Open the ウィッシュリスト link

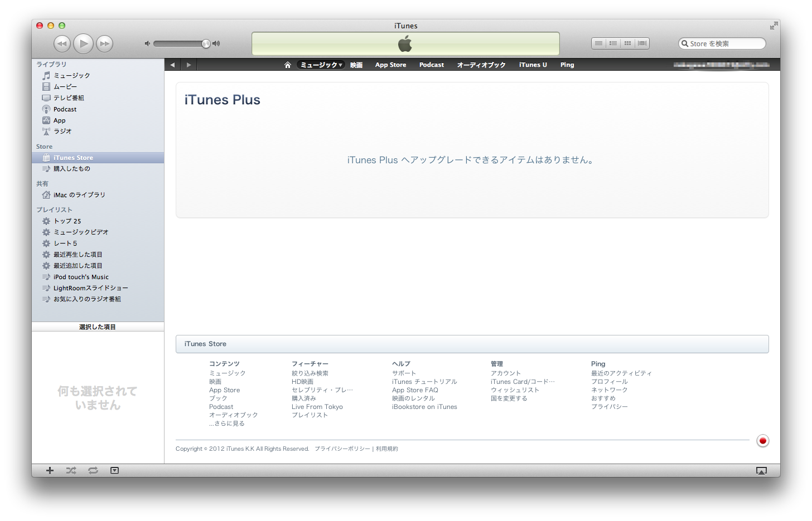pos(515,390)
